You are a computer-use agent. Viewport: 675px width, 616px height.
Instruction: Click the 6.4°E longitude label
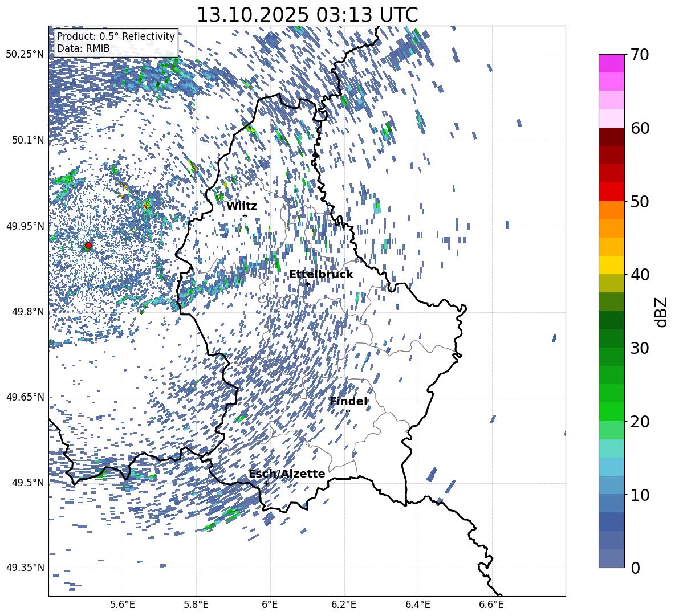coord(417,605)
